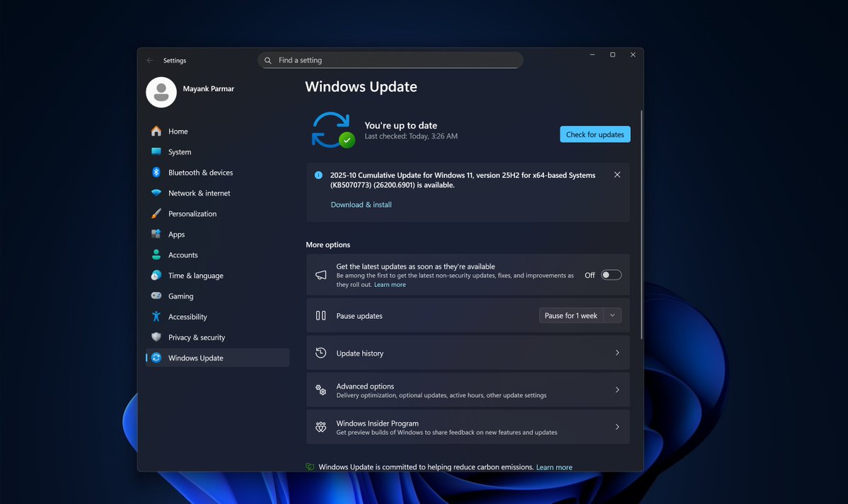Click the clock icon beside Update history
Screen dimensions: 848x504
tap(320, 353)
